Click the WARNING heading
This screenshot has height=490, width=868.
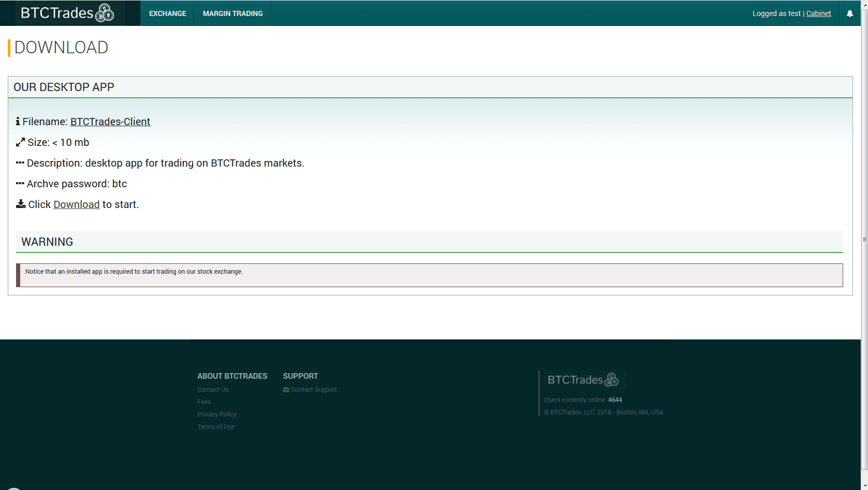pyautogui.click(x=47, y=242)
